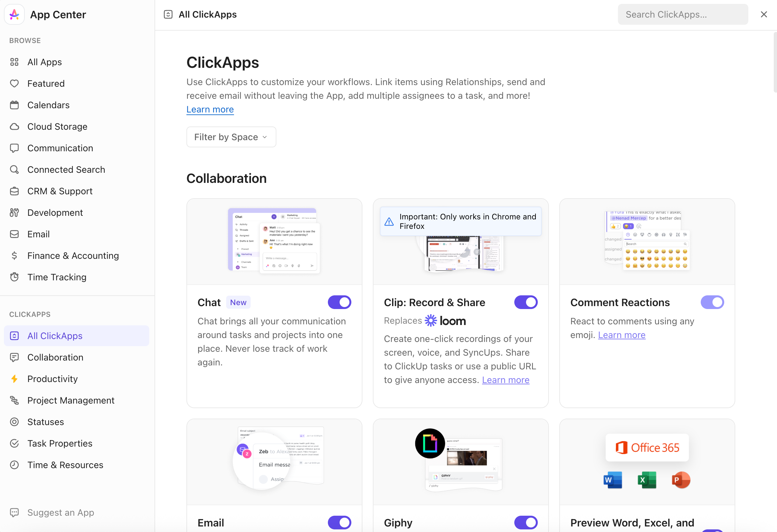This screenshot has width=777, height=532.
Task: Select Collaboration in ClickApps sidebar
Action: [55, 358]
